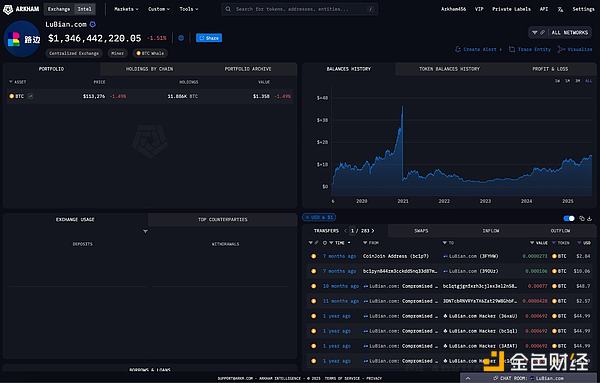Image resolution: width=600 pixels, height=383 pixels.
Task: Select the 1M chart range option
Action: pyautogui.click(x=567, y=81)
